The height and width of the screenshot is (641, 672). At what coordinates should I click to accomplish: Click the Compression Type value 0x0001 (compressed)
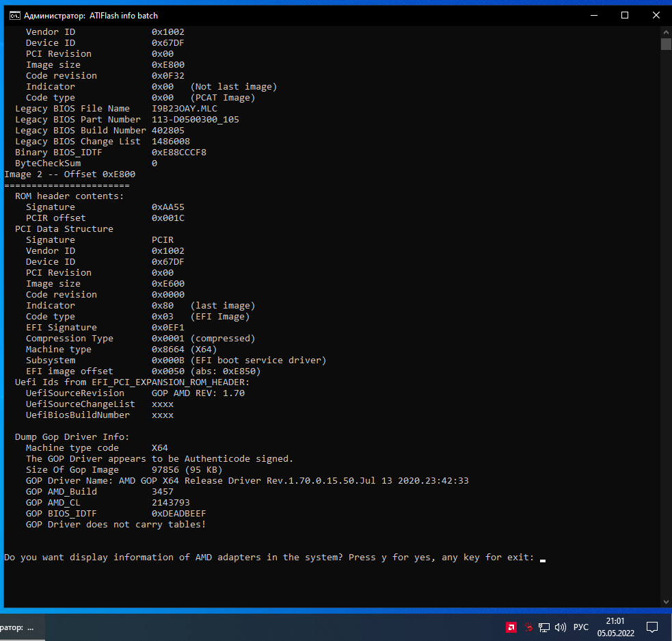pos(204,339)
